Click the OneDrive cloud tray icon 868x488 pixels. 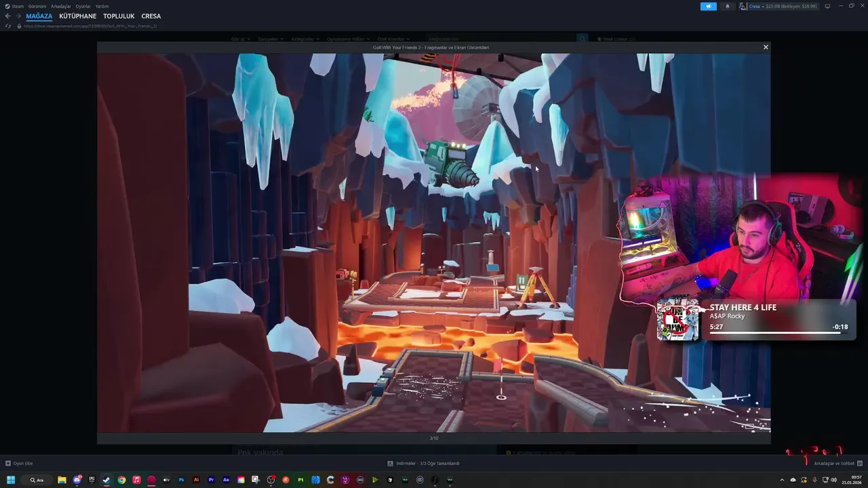click(793, 480)
